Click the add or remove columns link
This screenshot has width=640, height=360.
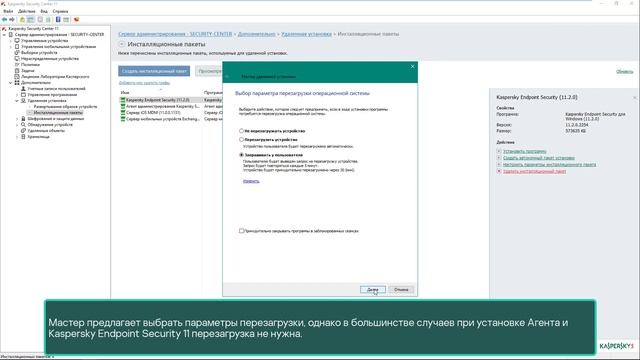[144, 83]
